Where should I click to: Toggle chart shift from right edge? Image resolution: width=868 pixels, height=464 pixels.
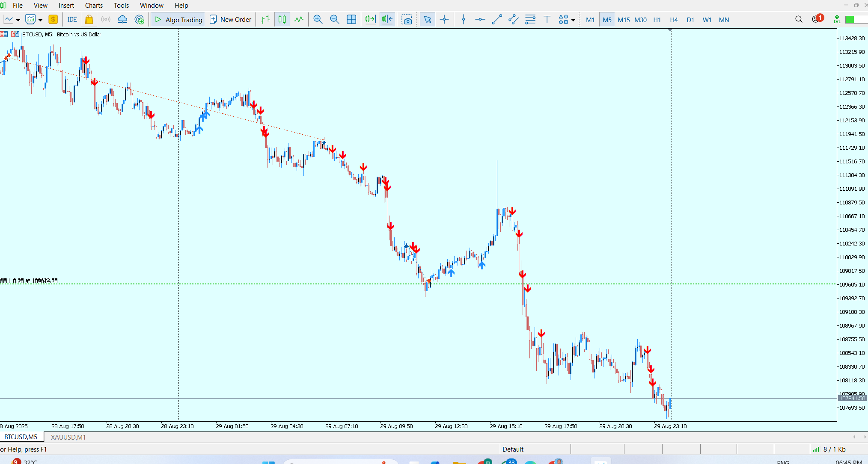pos(387,20)
